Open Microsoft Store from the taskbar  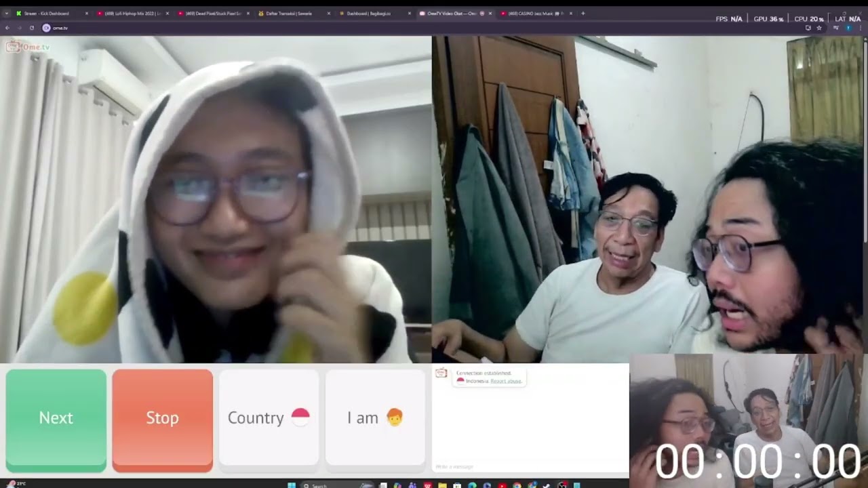[x=458, y=485]
